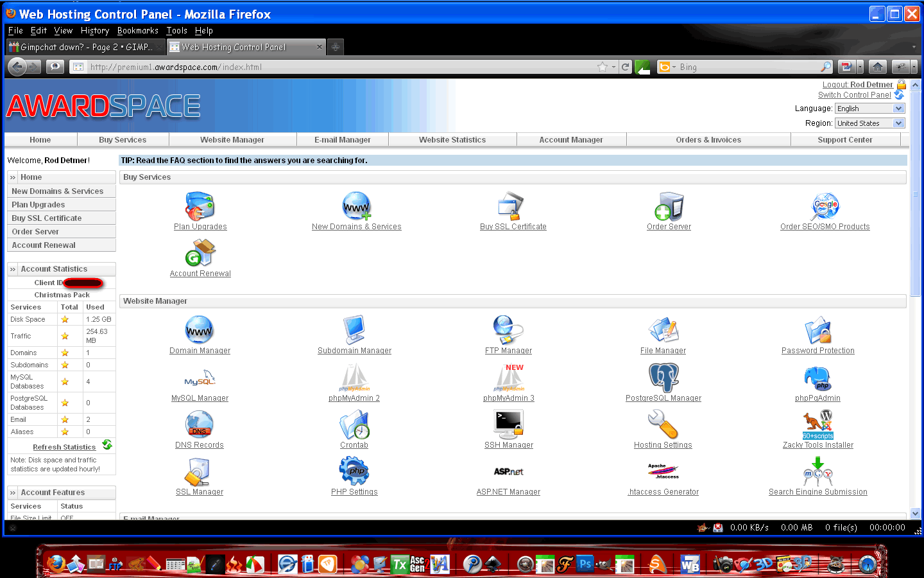
Task: Open the SSH Manager terminal icon
Action: pyautogui.click(x=509, y=424)
